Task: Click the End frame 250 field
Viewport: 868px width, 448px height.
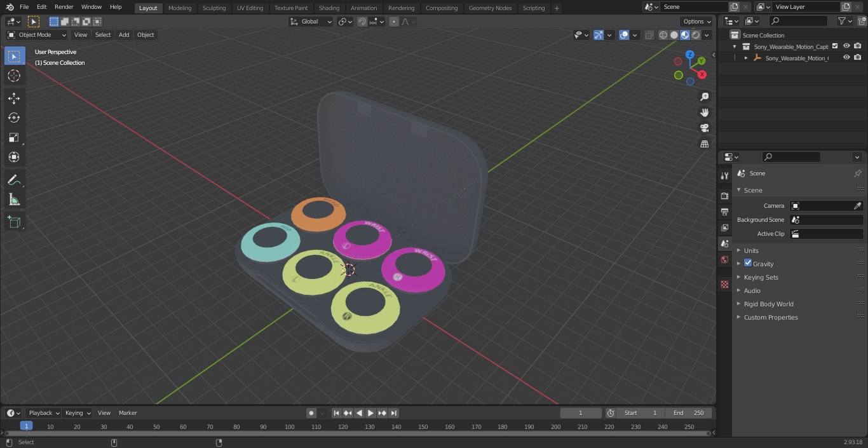Action: (x=689, y=413)
